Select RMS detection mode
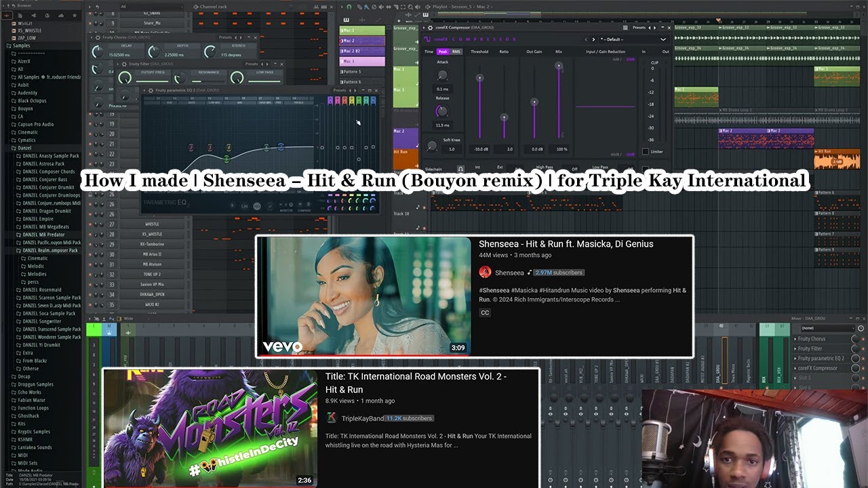This screenshot has height=488, width=868. tap(456, 52)
